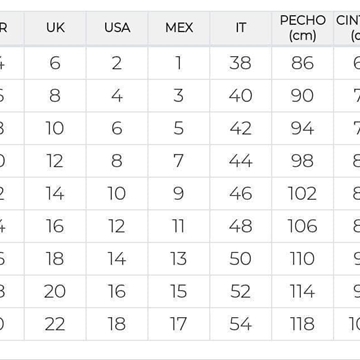Select UK size 6 cell
This screenshot has height=360, width=360.
(55, 63)
